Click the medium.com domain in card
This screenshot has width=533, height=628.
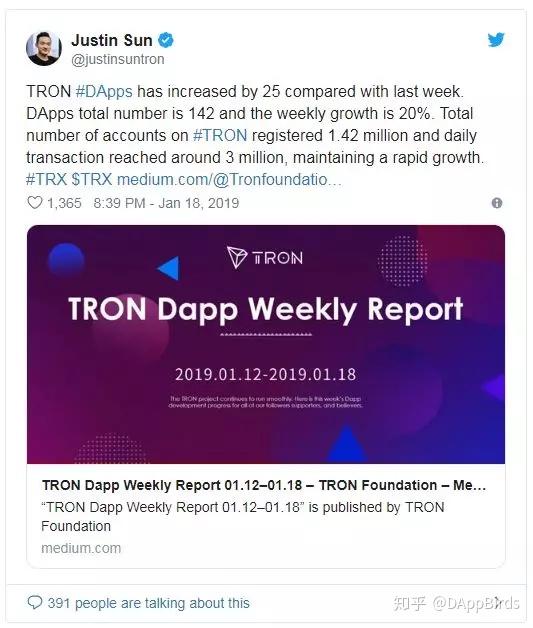coord(81,548)
